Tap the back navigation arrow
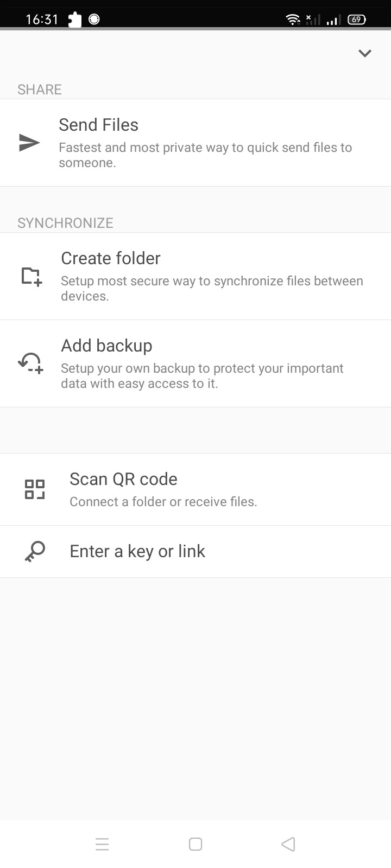Screen dimensions: 391x868 (288, 844)
